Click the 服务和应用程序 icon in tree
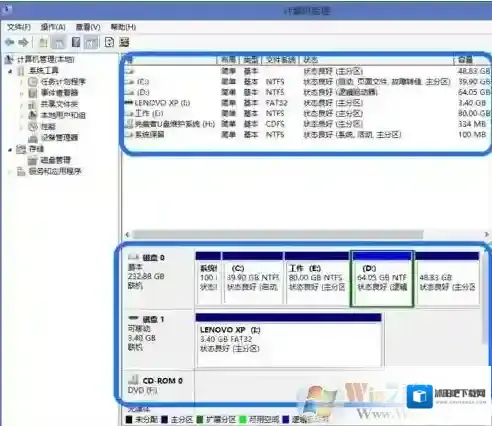Viewport: 492px width, 426px height. point(21,171)
